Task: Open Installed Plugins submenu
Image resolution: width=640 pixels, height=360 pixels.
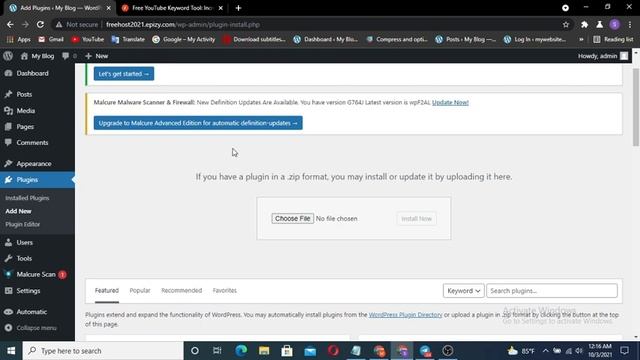Action: (x=27, y=198)
